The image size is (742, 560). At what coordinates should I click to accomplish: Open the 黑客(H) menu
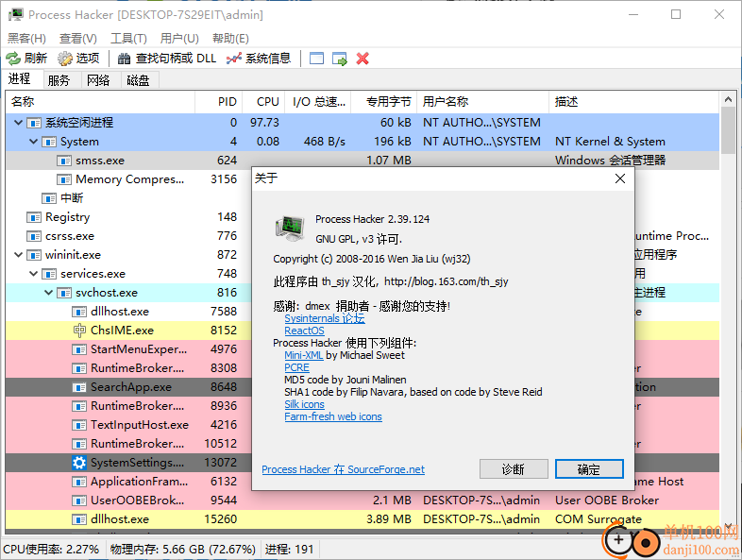pos(26,39)
